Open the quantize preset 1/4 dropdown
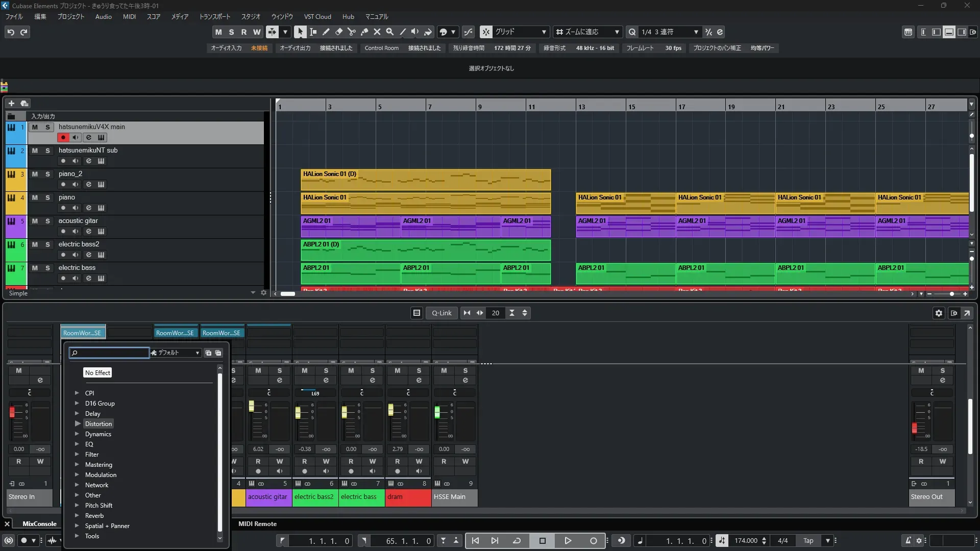This screenshot has height=551, width=980. tap(696, 32)
